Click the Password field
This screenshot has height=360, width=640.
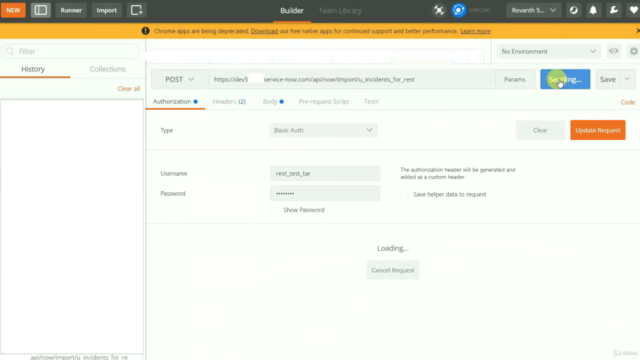click(325, 193)
